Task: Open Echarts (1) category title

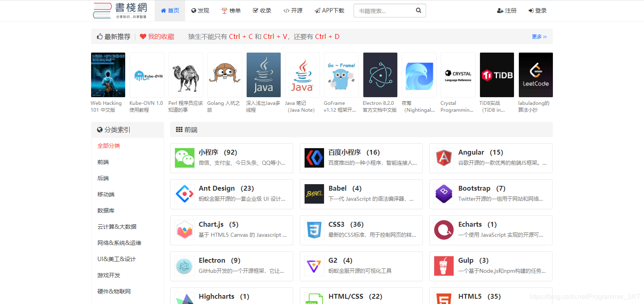Action: 478,224
